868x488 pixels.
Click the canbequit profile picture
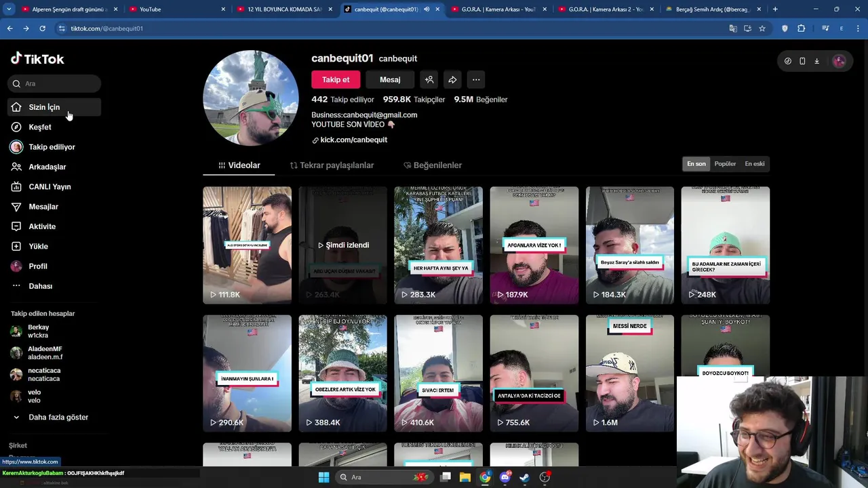click(x=251, y=98)
